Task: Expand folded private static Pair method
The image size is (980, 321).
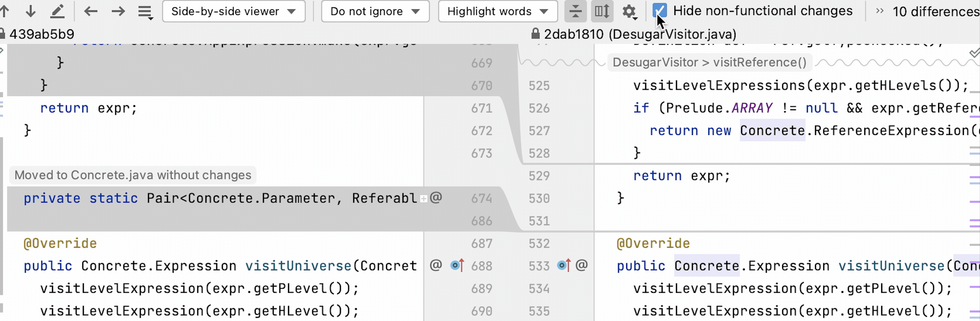Action: 423,199
